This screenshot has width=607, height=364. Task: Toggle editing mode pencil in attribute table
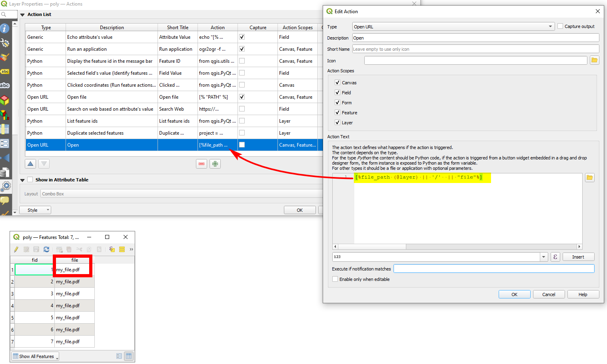click(x=16, y=249)
